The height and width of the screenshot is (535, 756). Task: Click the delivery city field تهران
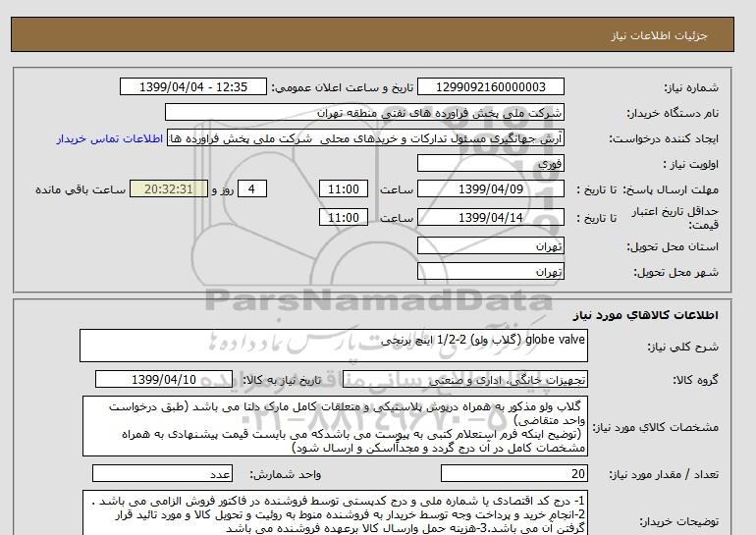[x=491, y=271]
